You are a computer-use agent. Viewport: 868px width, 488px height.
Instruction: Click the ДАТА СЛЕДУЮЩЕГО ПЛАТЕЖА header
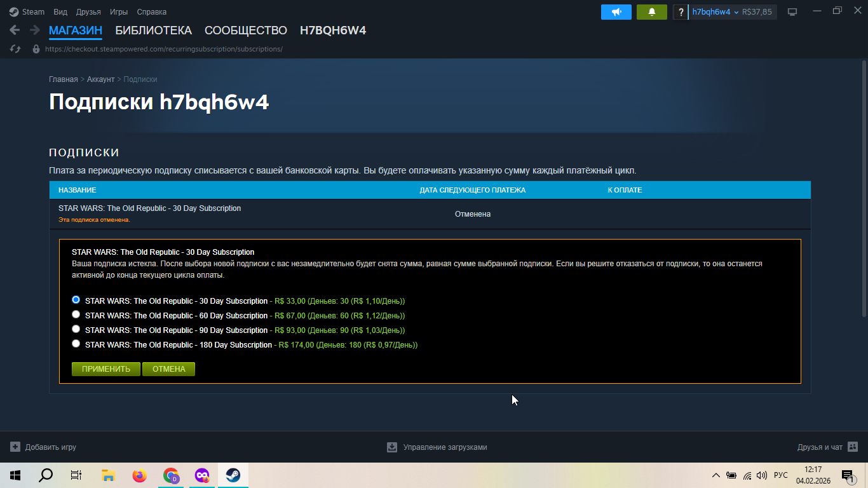473,190
